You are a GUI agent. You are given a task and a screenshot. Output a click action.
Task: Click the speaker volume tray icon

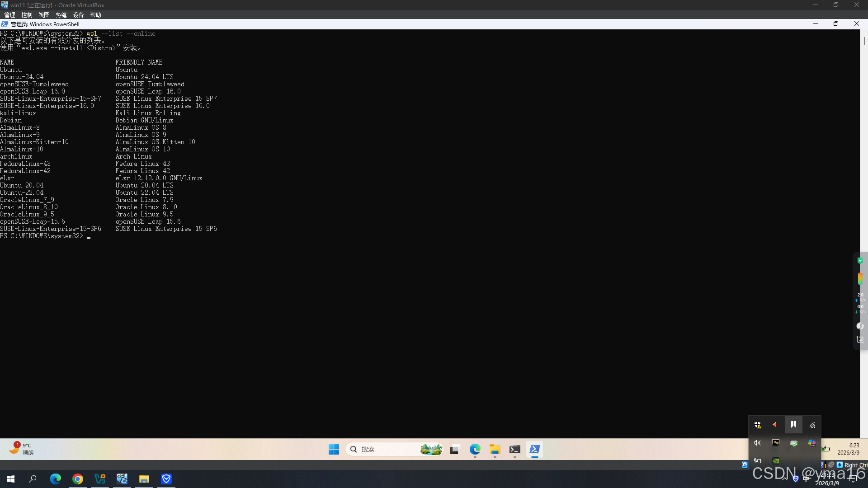click(758, 443)
